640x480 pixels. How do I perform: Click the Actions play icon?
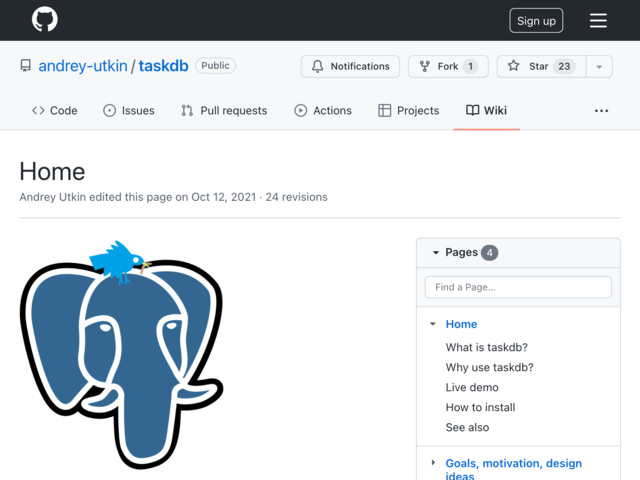click(300, 111)
